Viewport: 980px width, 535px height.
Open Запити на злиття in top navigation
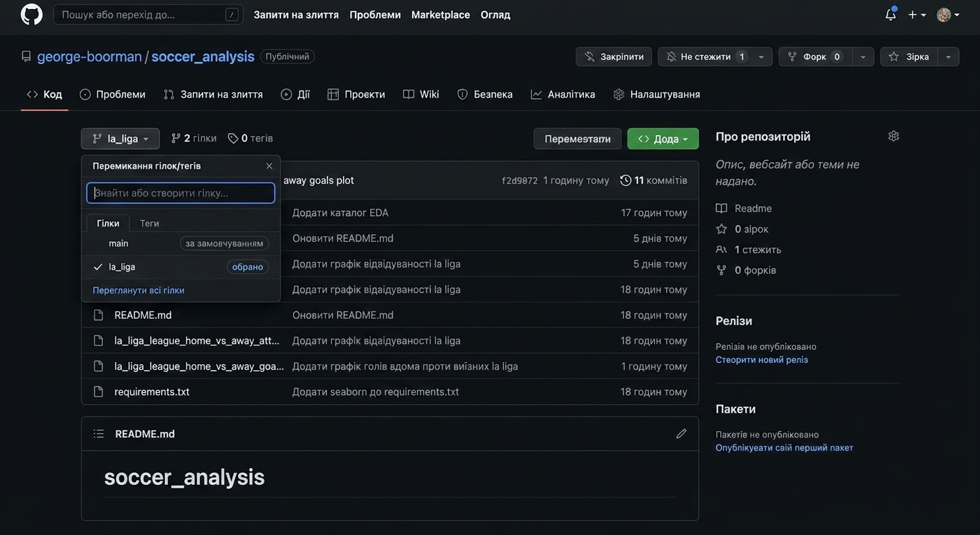[296, 15]
